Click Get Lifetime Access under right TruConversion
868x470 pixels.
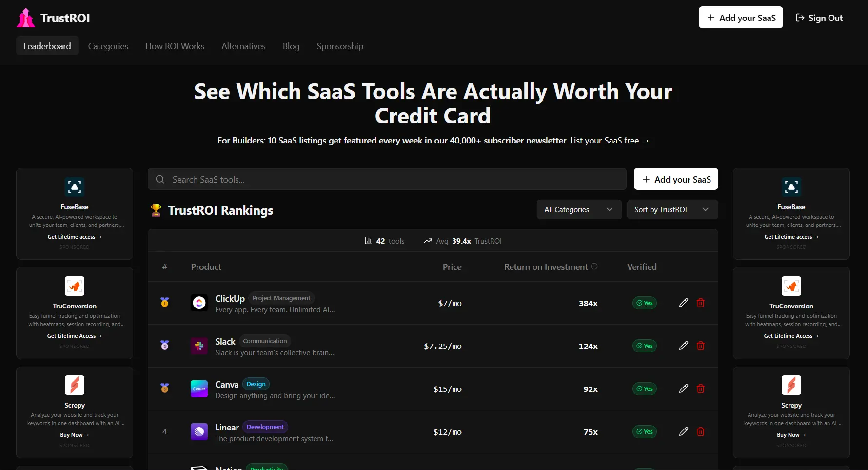point(791,336)
